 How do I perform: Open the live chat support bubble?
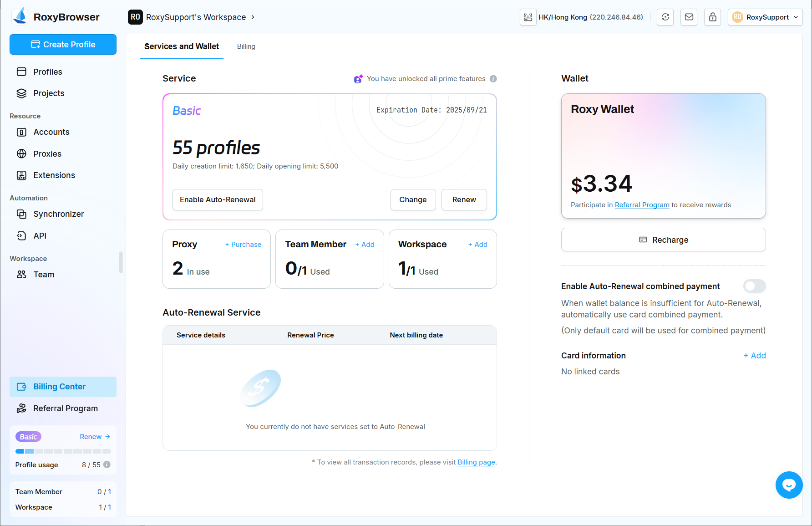tap(789, 485)
